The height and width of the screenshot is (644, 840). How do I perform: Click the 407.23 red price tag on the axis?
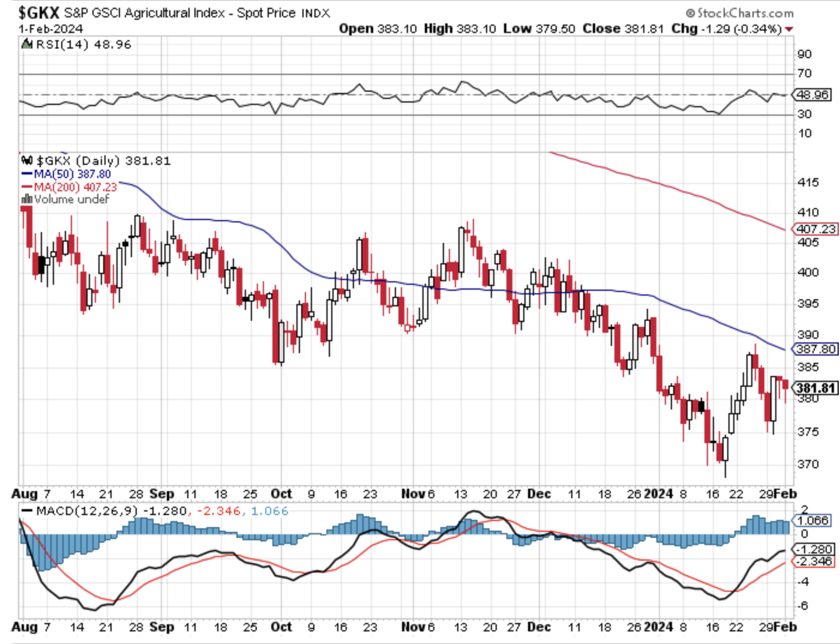tap(815, 229)
